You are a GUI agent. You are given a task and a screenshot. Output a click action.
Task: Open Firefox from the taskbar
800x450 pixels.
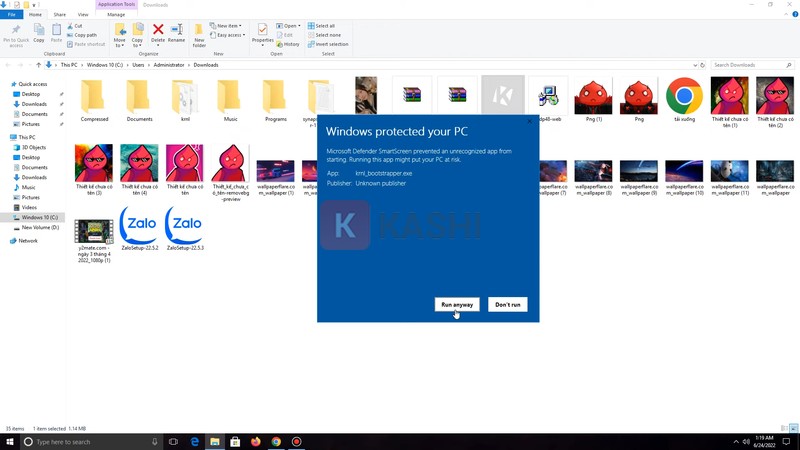pos(255,441)
